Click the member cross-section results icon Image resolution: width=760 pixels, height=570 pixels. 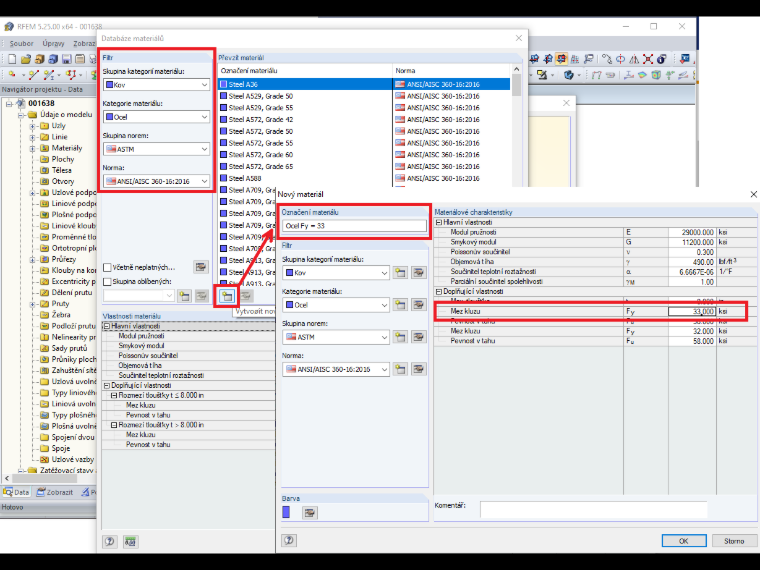pyautogui.click(x=629, y=75)
